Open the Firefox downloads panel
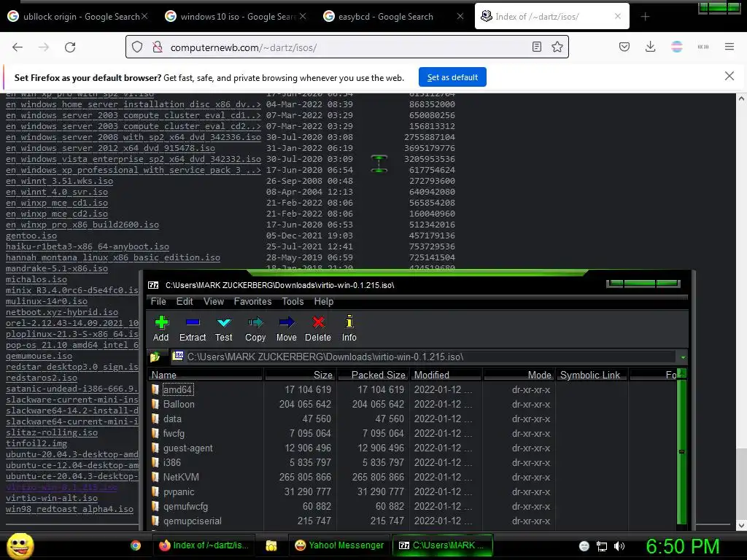747x560 pixels. tap(650, 47)
